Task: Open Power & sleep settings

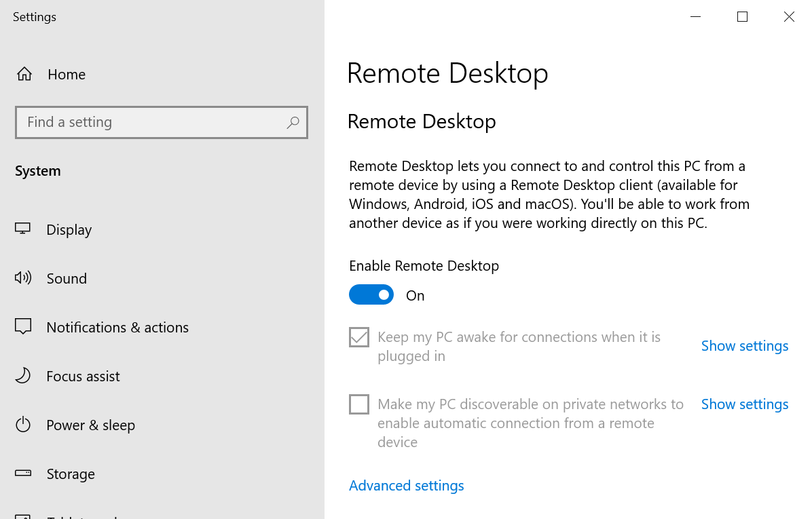Action: 90,425
